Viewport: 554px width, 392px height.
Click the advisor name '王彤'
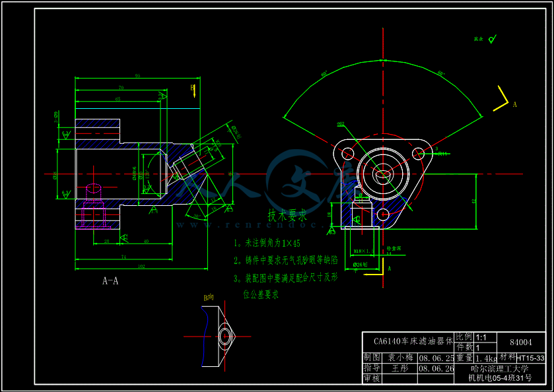coord(400,368)
